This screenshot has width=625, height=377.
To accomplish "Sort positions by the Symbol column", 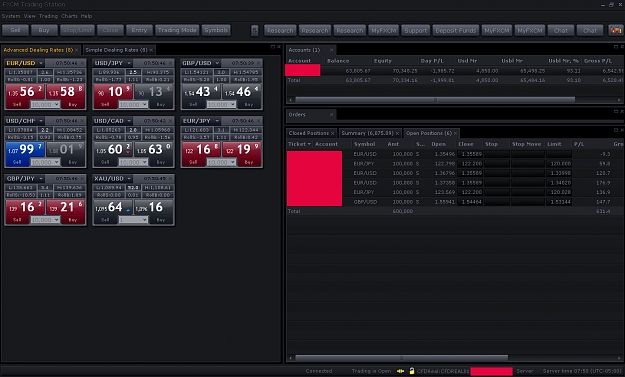I will tap(364, 144).
